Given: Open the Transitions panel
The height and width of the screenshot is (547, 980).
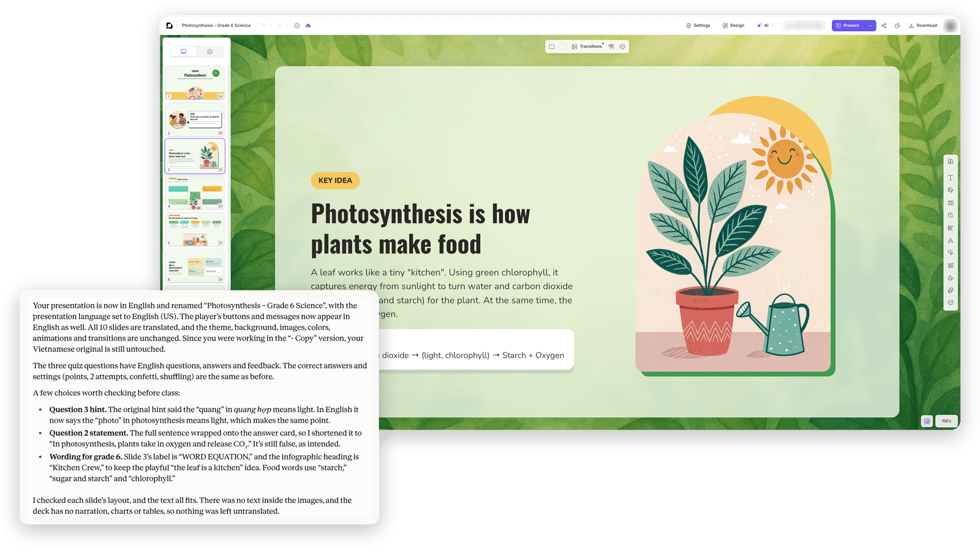Looking at the screenshot, I should coord(587,47).
